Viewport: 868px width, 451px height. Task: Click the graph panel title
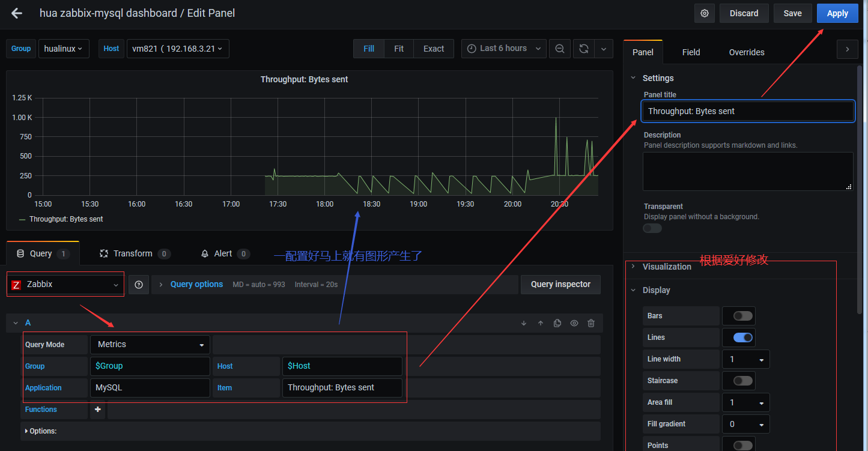point(304,79)
